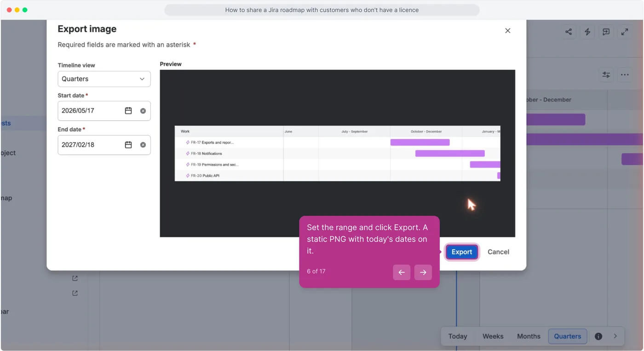Click the Export button

click(x=462, y=252)
